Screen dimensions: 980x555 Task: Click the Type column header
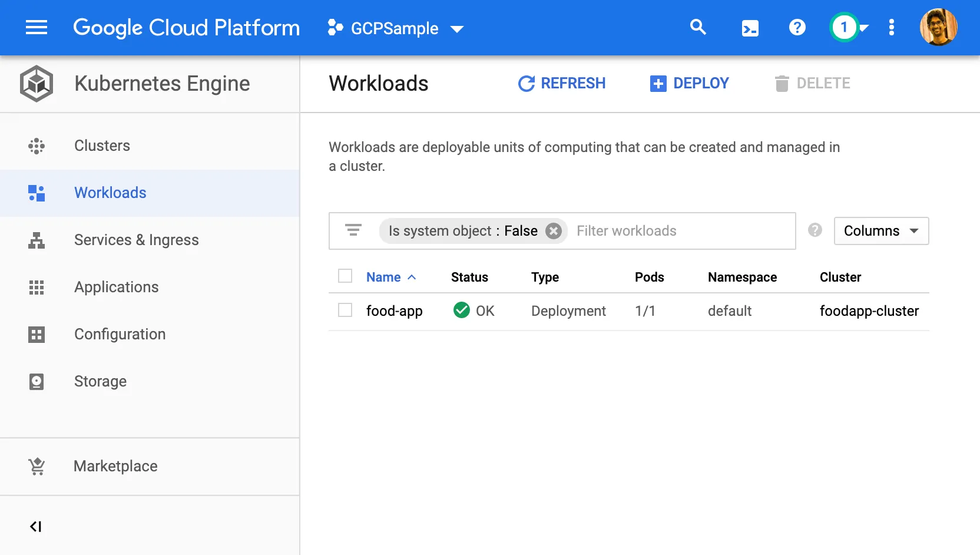[545, 277]
